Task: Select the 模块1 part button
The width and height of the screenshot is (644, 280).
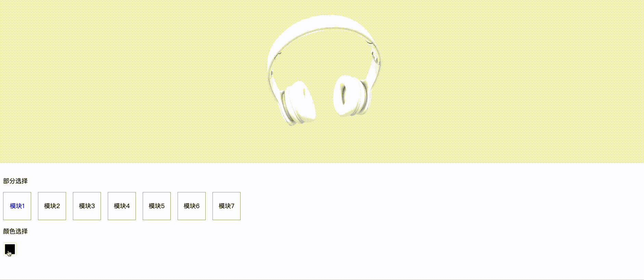Action: tap(17, 206)
